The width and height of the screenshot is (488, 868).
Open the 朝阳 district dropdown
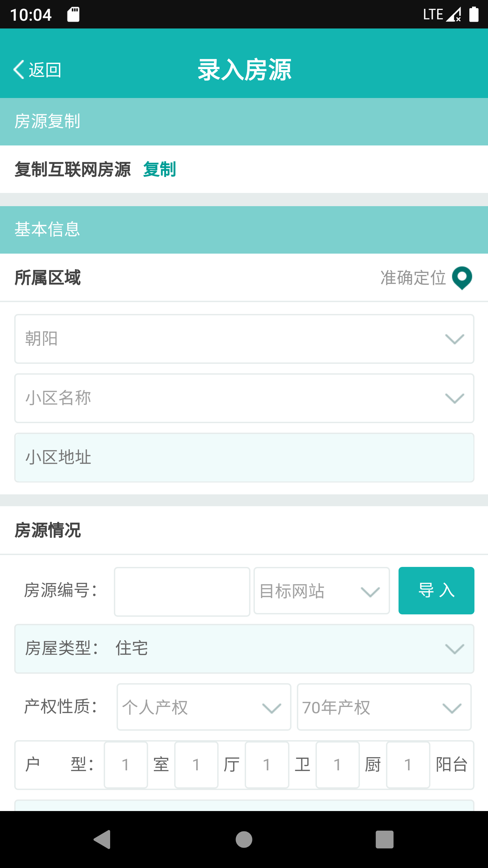(x=244, y=339)
